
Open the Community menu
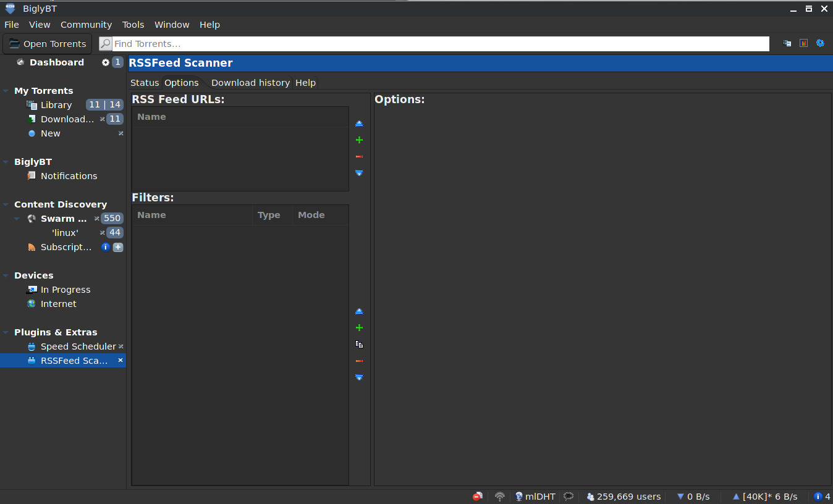[86, 25]
